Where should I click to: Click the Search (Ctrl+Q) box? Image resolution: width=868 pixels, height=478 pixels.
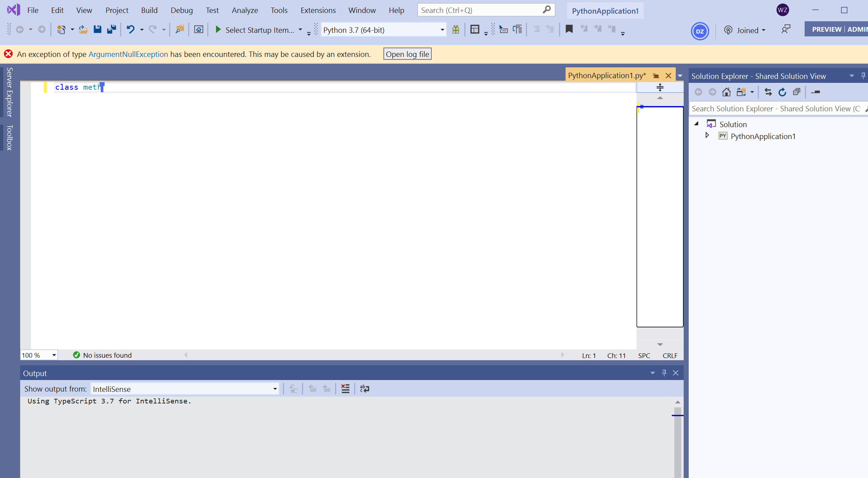486,10
